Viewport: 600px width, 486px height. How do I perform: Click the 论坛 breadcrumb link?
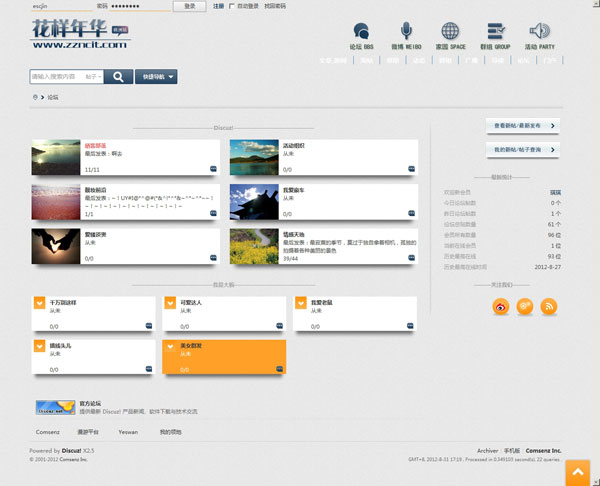53,98
